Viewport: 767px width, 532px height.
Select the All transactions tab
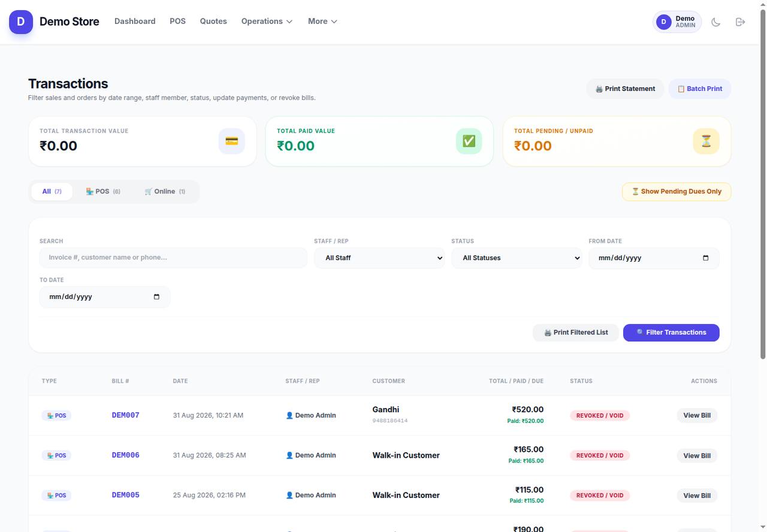click(x=52, y=192)
